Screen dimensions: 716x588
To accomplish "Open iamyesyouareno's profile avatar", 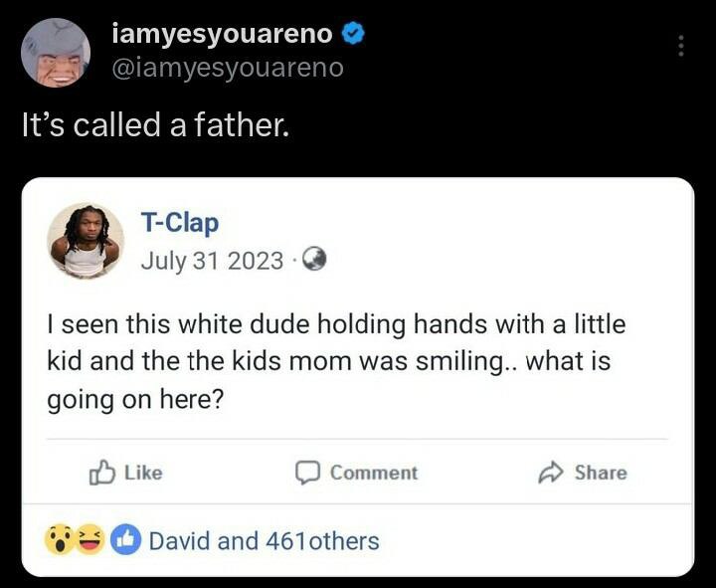I will point(56,52).
